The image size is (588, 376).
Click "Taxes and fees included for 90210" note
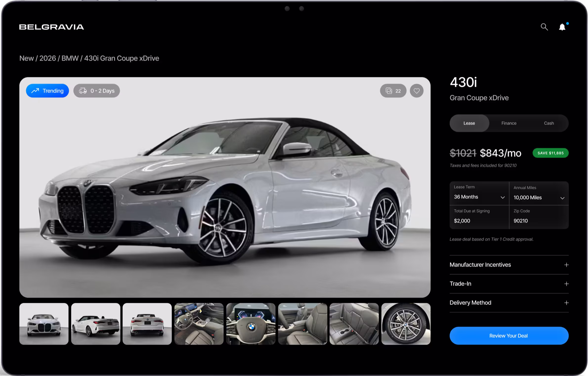(483, 165)
